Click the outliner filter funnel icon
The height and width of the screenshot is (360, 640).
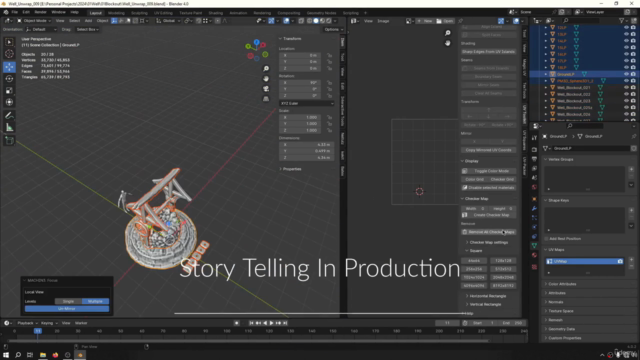[622, 20]
